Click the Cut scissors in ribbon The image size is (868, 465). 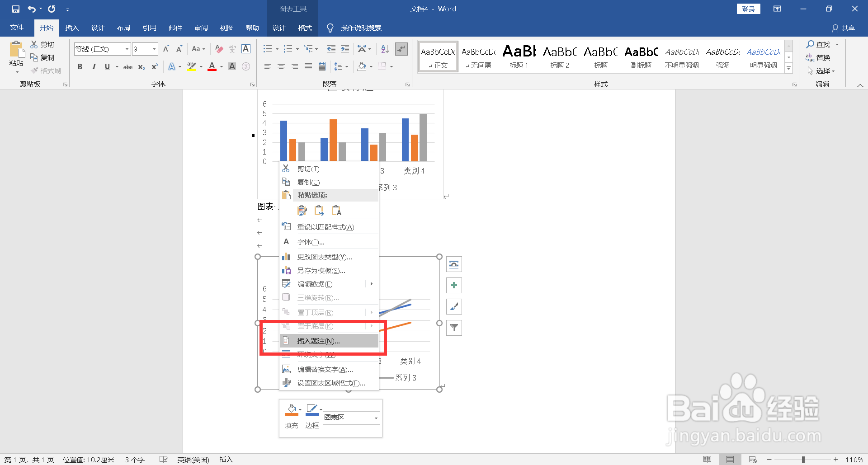(34, 44)
